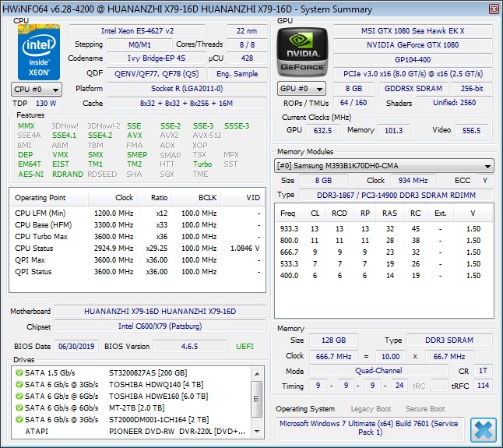Click the RAS column header
The height and width of the screenshot is (448, 503).
coord(389,213)
